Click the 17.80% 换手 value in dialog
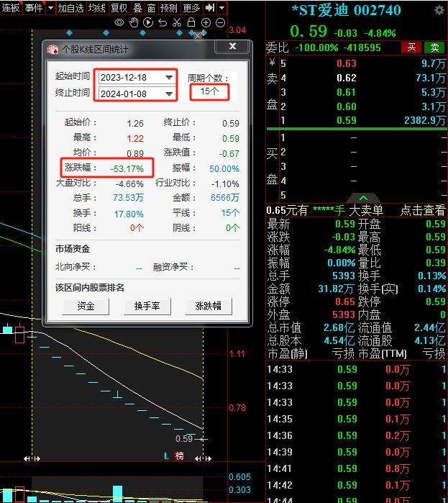Viewport: 448px width, 503px height. 129,214
